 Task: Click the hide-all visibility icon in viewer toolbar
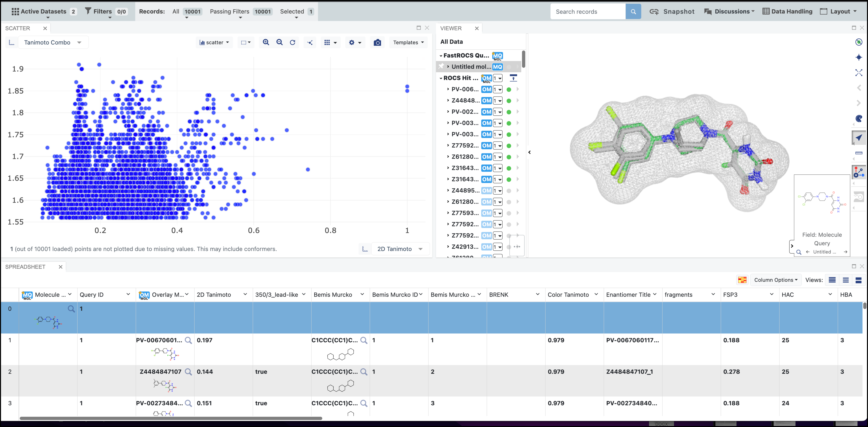[x=858, y=42]
